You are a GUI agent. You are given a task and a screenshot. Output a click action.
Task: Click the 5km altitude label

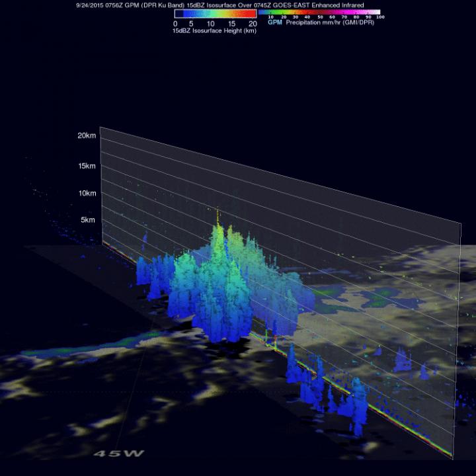89,219
